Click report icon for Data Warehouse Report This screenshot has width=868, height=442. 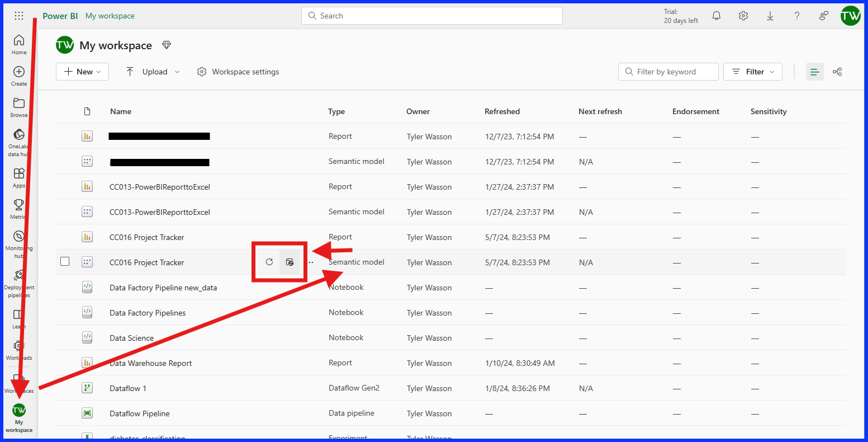pyautogui.click(x=87, y=363)
